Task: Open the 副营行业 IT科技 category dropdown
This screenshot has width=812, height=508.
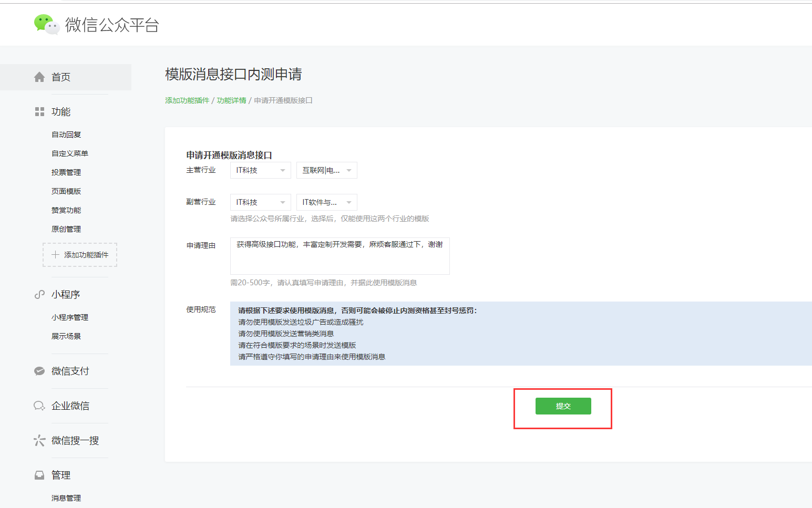Action: tap(260, 202)
